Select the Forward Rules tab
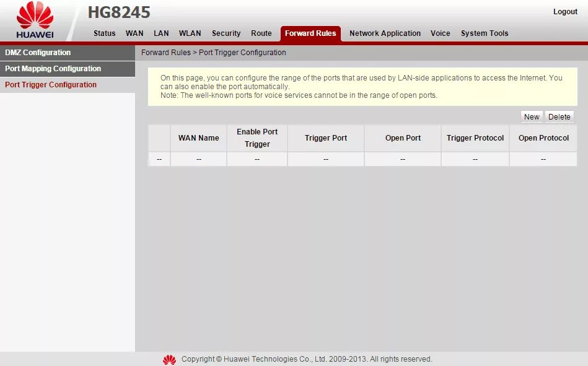The width and height of the screenshot is (588, 366). click(310, 33)
